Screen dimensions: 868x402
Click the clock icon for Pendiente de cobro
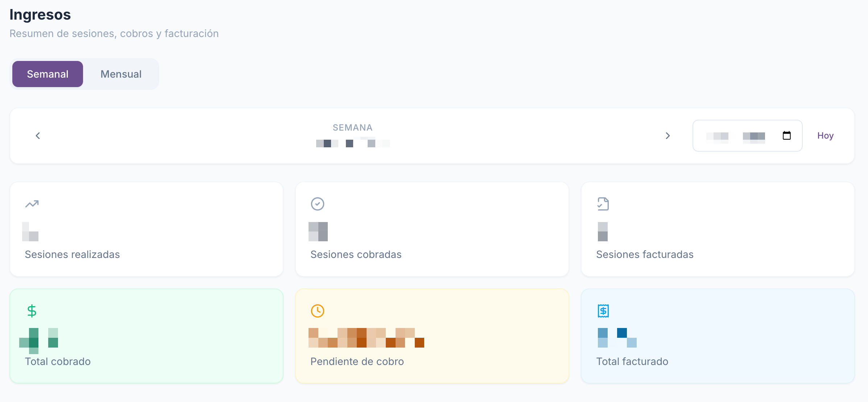pos(318,311)
